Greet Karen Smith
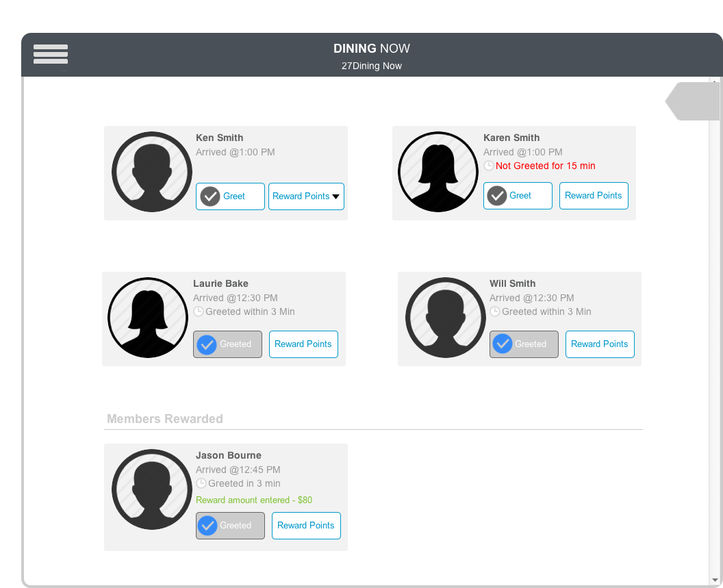The image size is (723, 588). point(518,196)
